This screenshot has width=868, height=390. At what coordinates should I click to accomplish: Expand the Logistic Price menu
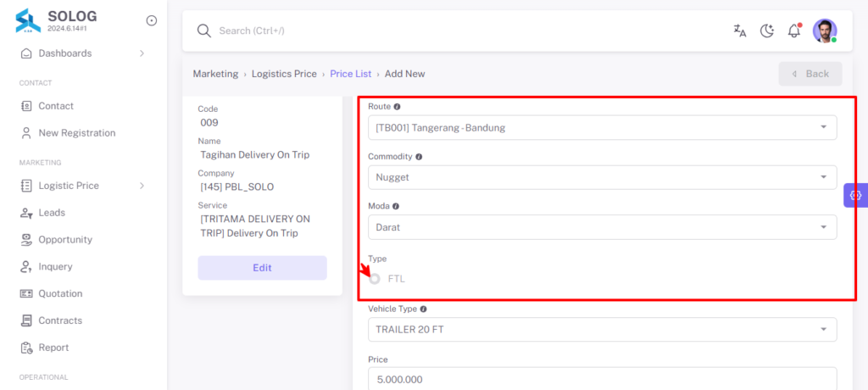(83, 186)
